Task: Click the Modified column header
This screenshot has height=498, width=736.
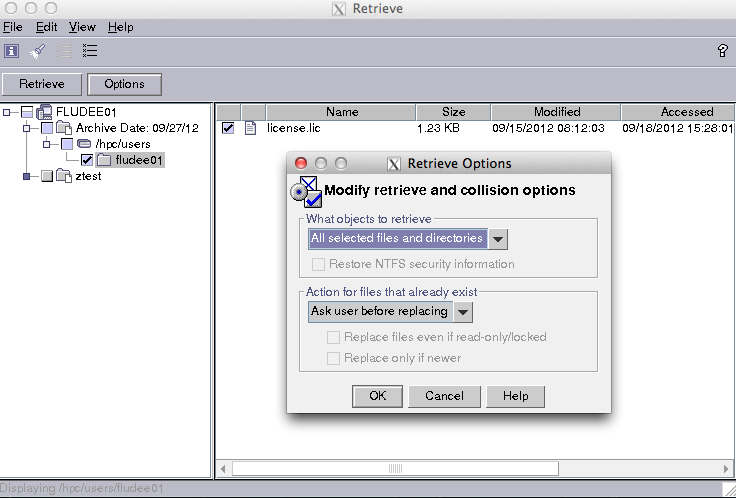Action: point(557,112)
